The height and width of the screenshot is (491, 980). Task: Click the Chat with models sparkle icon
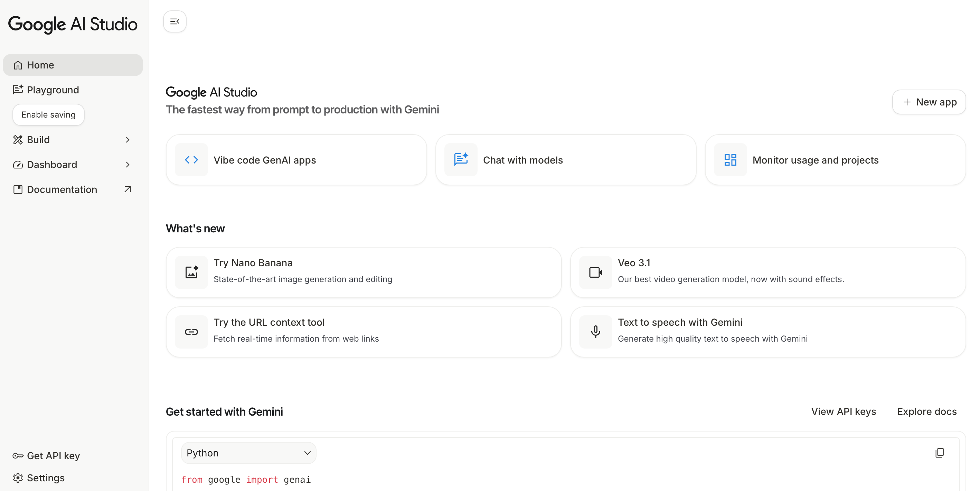[x=461, y=160]
